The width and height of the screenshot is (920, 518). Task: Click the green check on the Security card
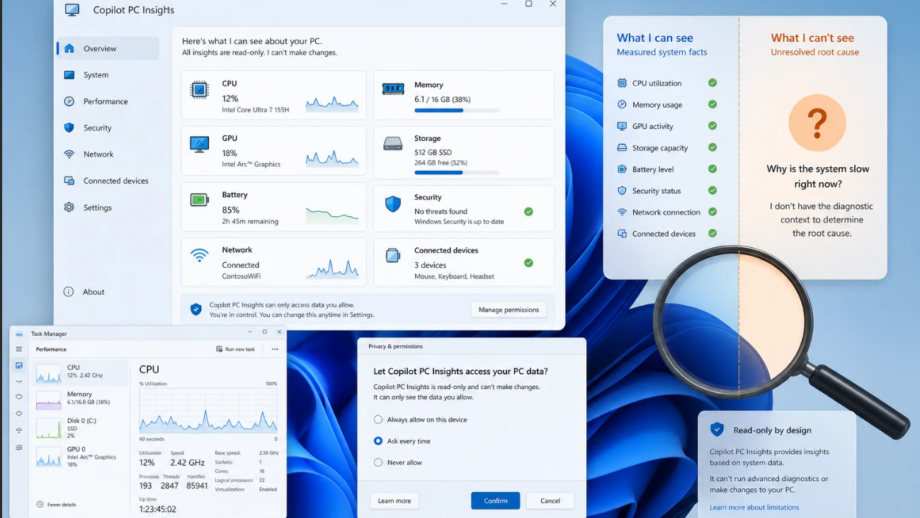pos(529,211)
